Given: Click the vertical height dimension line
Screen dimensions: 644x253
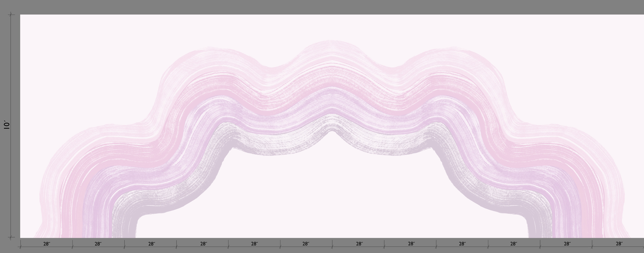Looking at the screenshot, I should [x=11, y=75].
